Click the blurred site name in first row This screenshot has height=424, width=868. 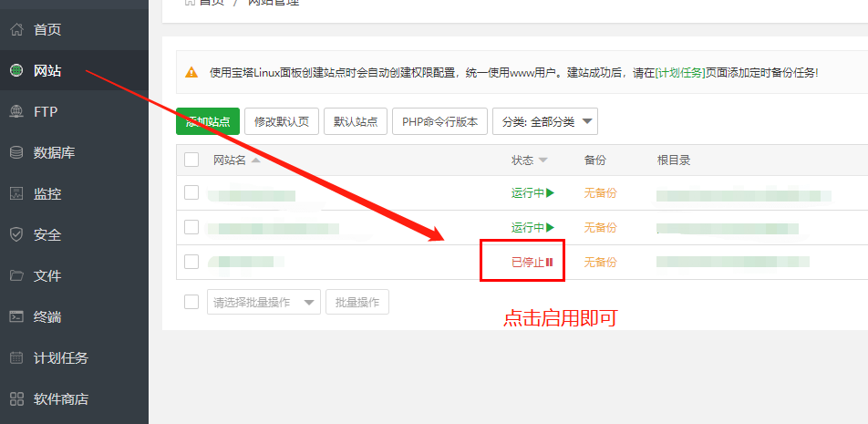pos(252,195)
